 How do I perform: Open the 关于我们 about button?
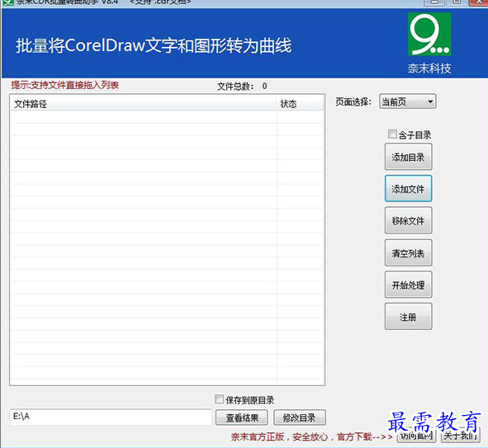tap(460, 436)
